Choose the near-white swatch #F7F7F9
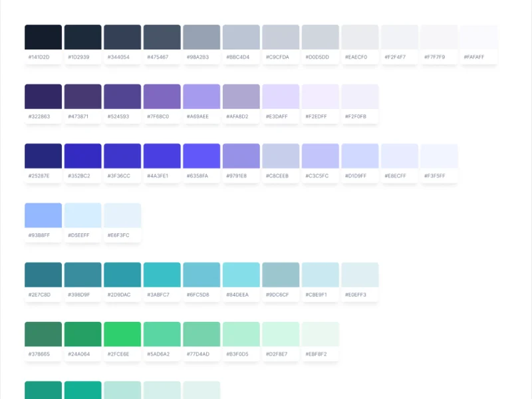Image resolution: width=532 pixels, height=399 pixels. (x=440, y=37)
